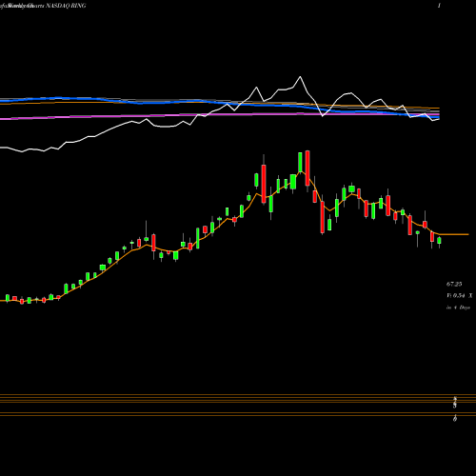476x476 pixels.
Task: Click the large red candle after the peak drop
Action: [x=323, y=217]
